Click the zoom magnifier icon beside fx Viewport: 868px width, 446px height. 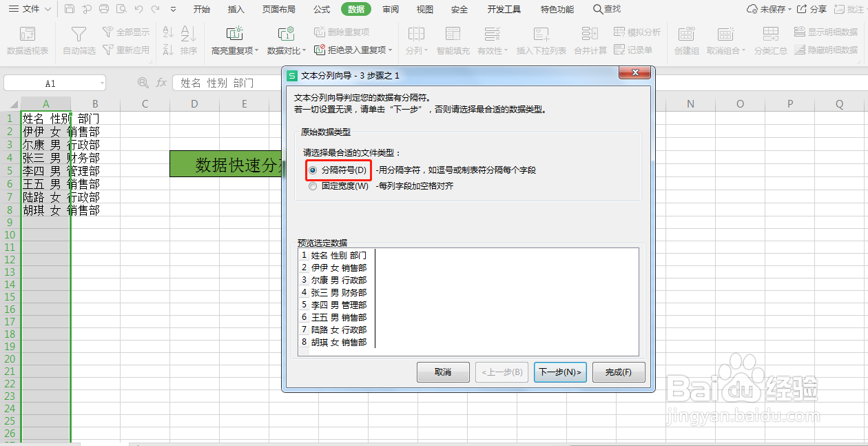click(143, 82)
